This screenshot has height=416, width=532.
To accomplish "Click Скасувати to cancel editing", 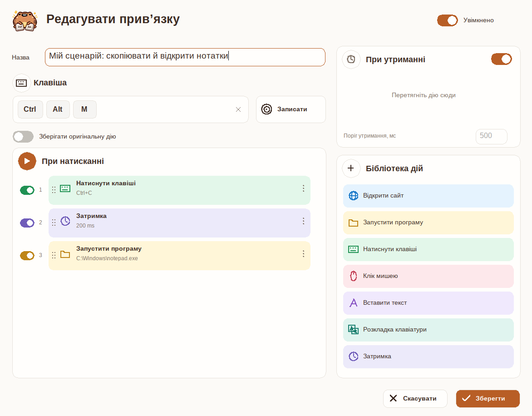I will [415, 398].
